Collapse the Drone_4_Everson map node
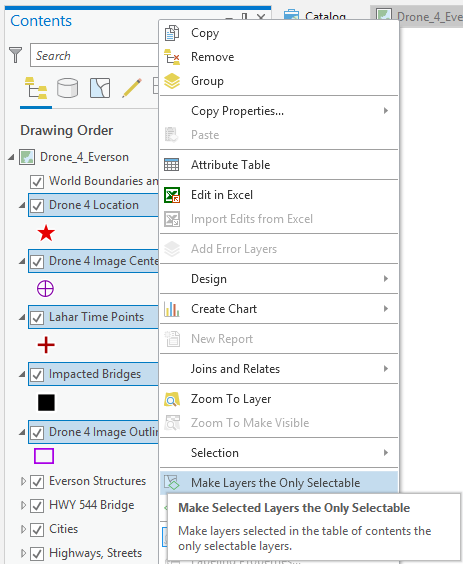This screenshot has width=463, height=564. (x=12, y=157)
